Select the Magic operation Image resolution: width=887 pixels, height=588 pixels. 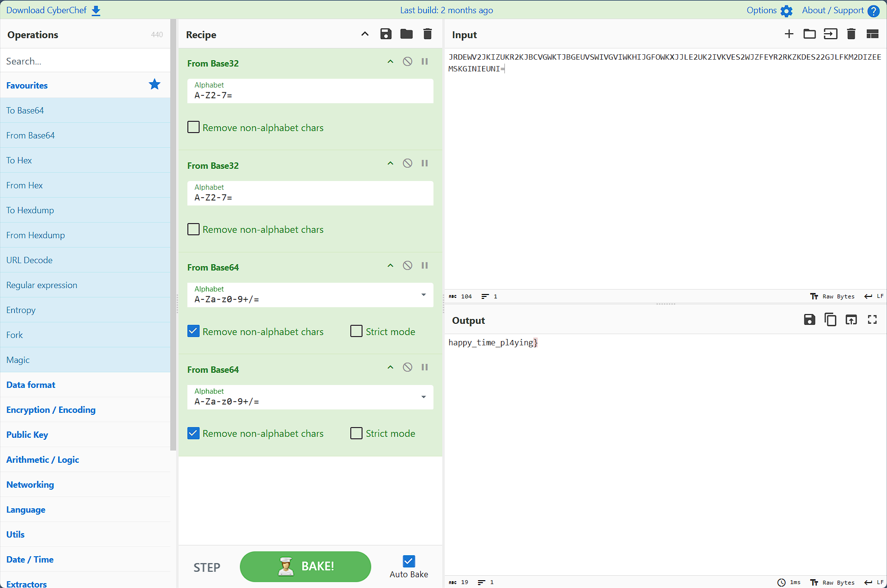85,360
